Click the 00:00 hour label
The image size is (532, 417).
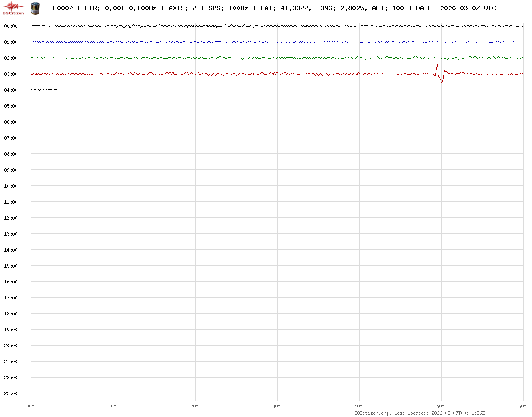tap(11, 26)
